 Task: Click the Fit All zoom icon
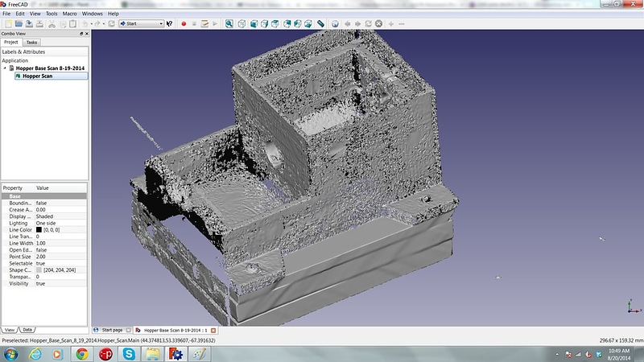[x=229, y=24]
